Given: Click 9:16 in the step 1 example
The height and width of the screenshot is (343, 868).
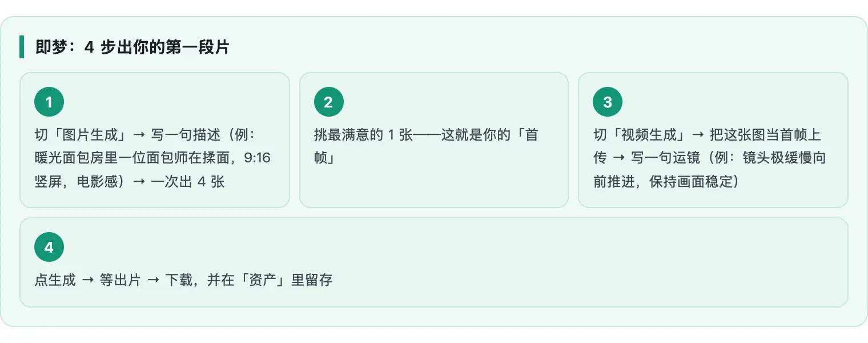Looking at the screenshot, I should [x=257, y=159].
